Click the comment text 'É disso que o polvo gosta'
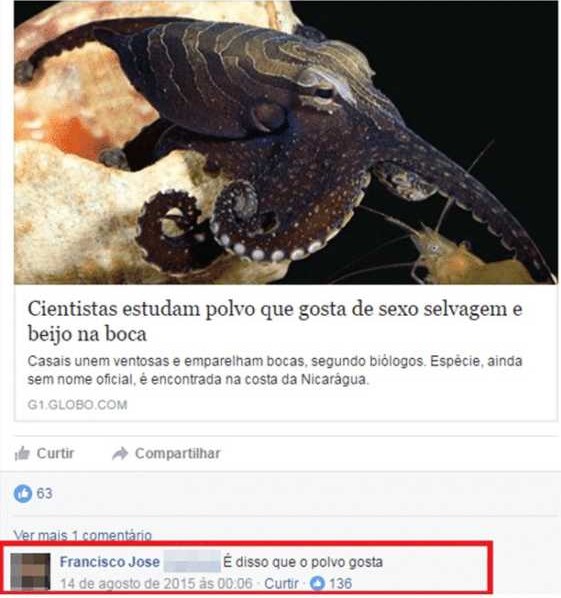The width and height of the screenshot is (561, 598). point(303,562)
